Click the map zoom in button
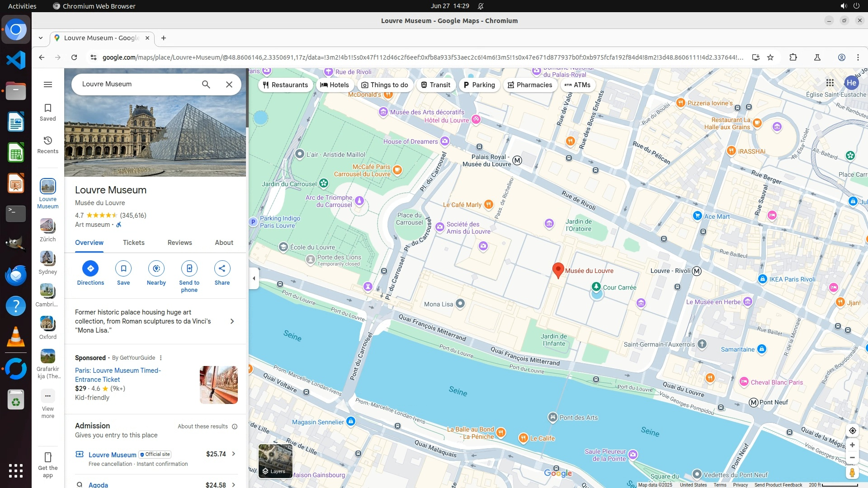Viewport: 868px width, 488px height. 852,445
